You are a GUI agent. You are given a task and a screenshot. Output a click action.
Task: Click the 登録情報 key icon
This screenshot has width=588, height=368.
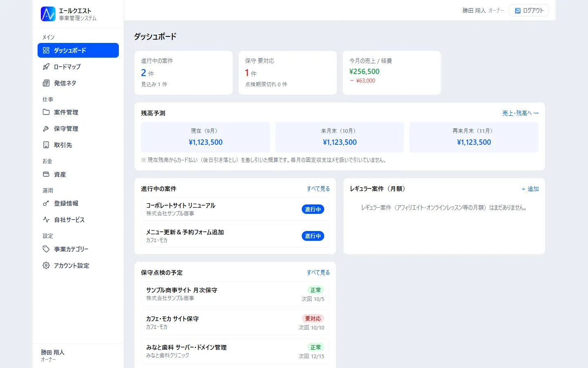(x=46, y=203)
